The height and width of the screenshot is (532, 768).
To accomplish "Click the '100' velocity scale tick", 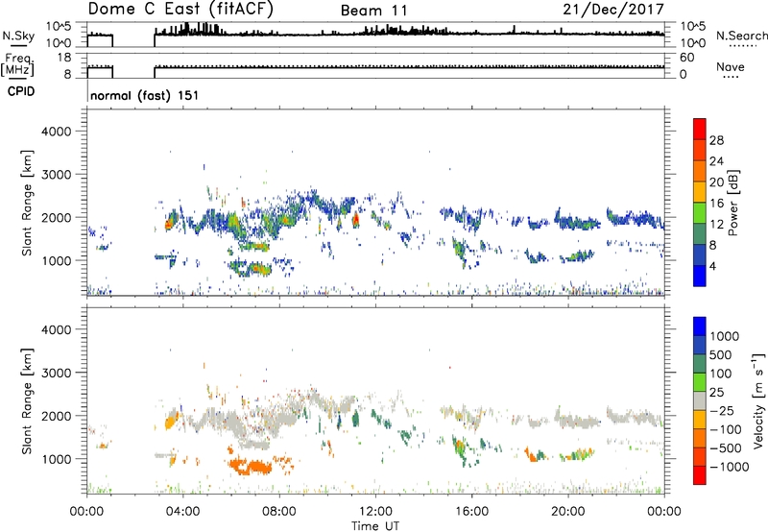I will (721, 374).
